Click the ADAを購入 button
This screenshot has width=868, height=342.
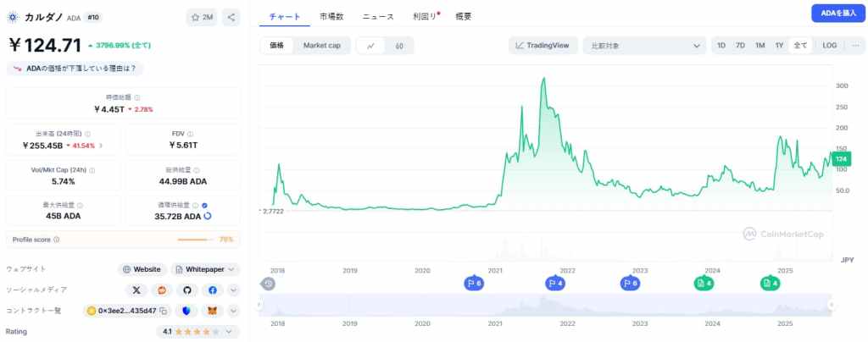coord(838,14)
